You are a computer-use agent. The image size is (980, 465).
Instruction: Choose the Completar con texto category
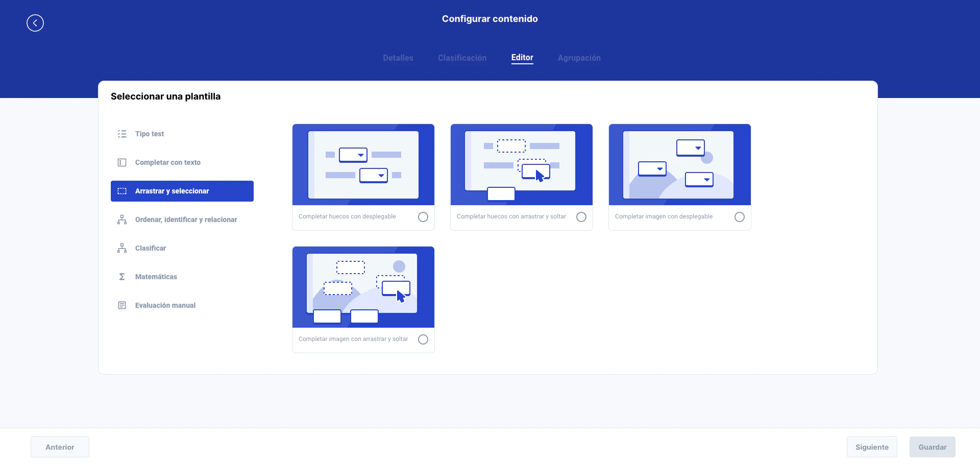point(182,162)
